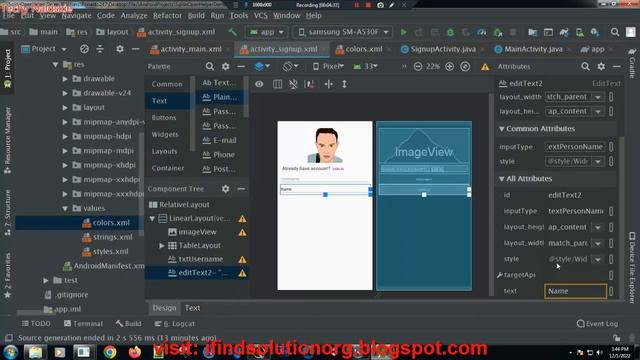Screen dimensions: 640x360
Task: Run the app with green play button
Action: (x=403, y=32)
